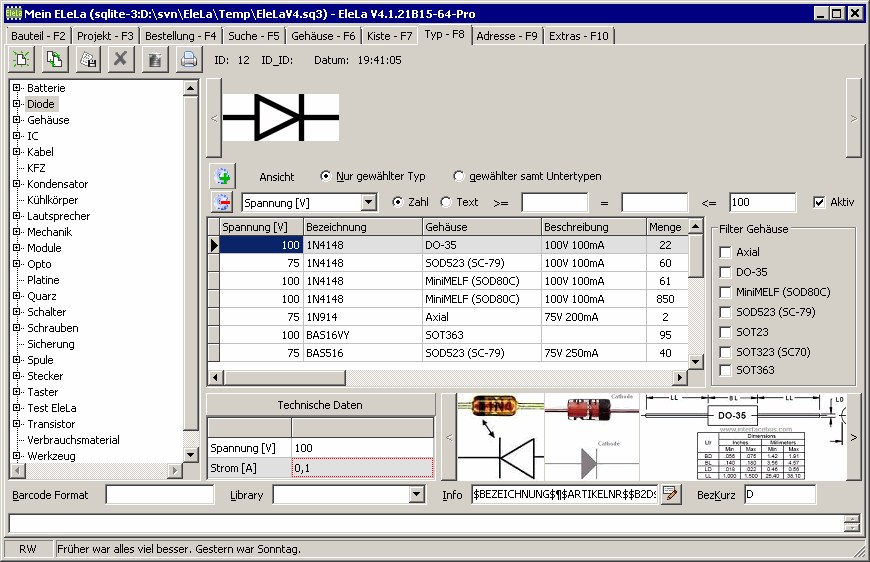870x562 pixels.
Task: Click the copy type toolbar icon
Action: click(x=54, y=60)
